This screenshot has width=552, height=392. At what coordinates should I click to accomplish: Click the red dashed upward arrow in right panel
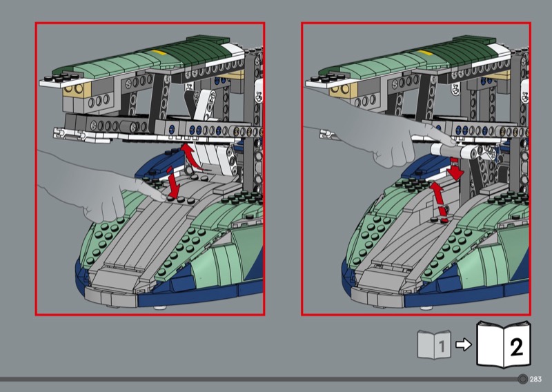(436, 199)
